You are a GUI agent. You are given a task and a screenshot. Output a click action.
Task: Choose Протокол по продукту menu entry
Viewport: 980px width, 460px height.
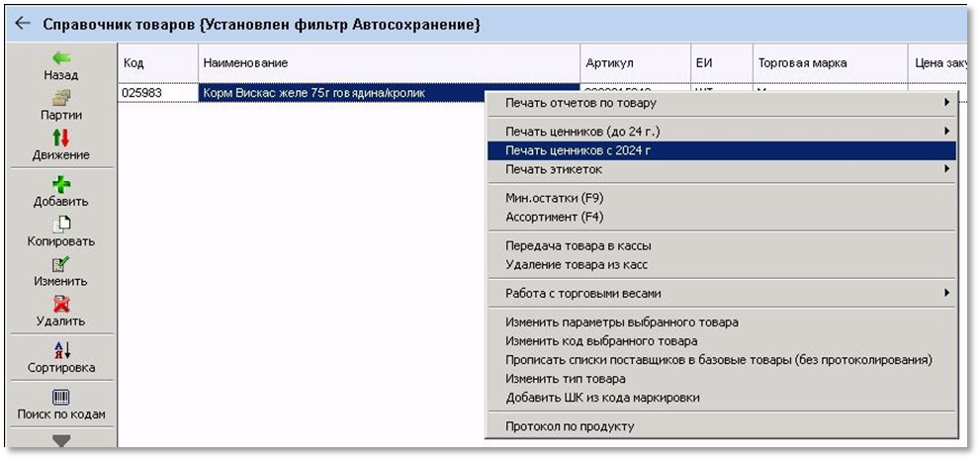tap(570, 426)
